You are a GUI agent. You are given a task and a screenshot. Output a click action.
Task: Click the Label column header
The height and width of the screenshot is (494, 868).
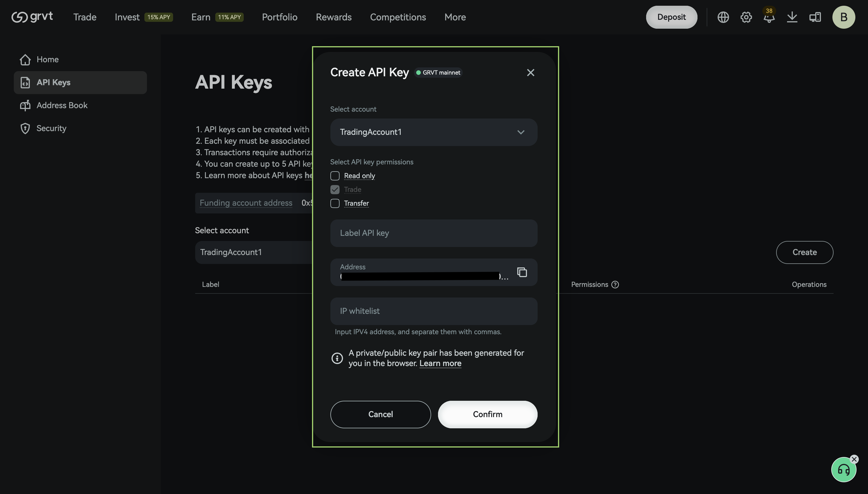coord(210,285)
